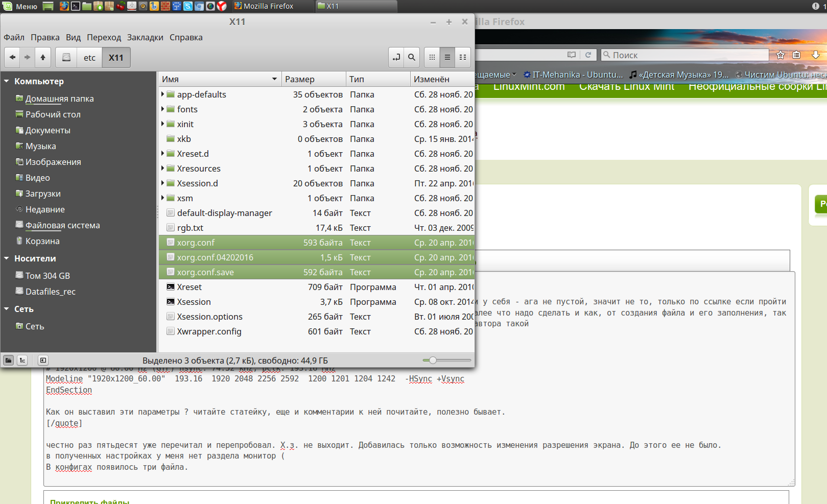This screenshot has width=827, height=504.
Task: Hide the sidebar using status bar button
Action: point(43,361)
